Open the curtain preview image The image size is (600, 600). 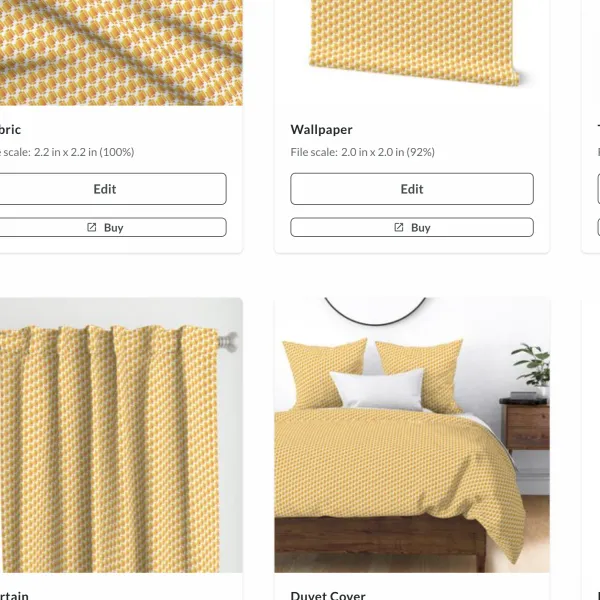121,435
